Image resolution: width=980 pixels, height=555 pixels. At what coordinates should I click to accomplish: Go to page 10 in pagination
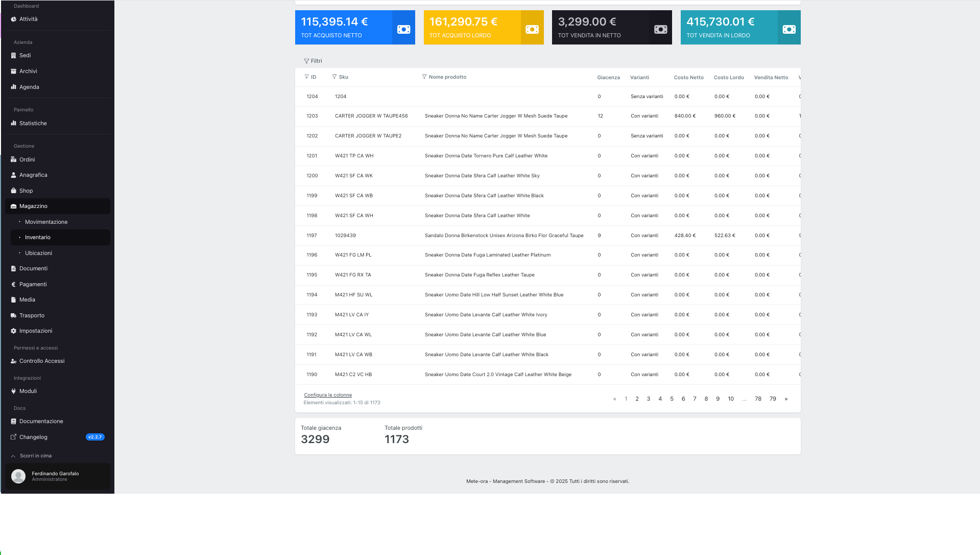click(731, 399)
